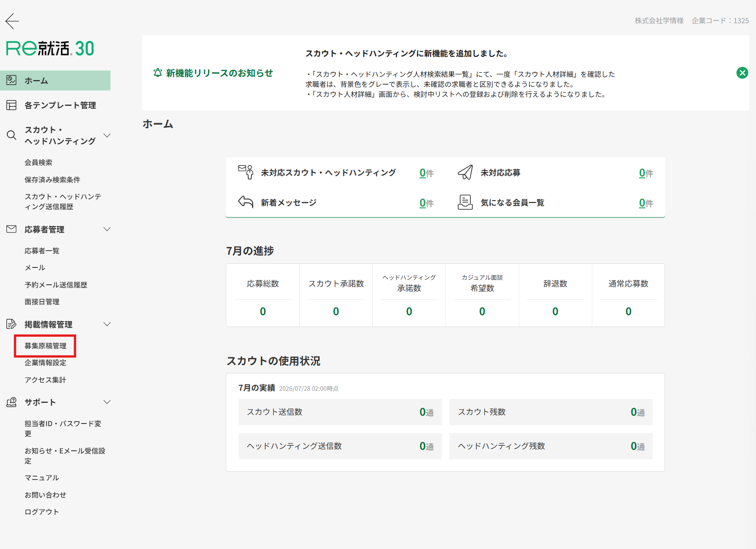Click the スカウト承諾数 value
The height and width of the screenshot is (549, 756).
336,312
